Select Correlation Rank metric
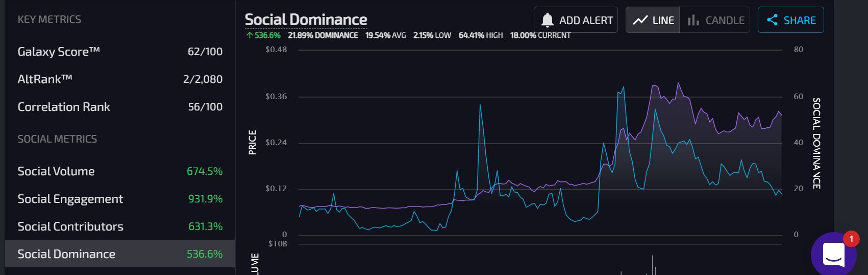 pyautogui.click(x=120, y=106)
